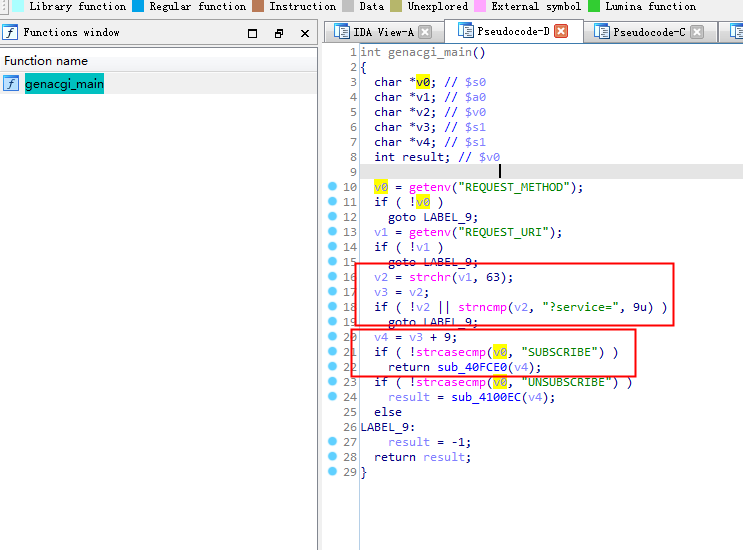Sort by the Function name column header
This screenshot has height=550, width=743.
coord(46,61)
